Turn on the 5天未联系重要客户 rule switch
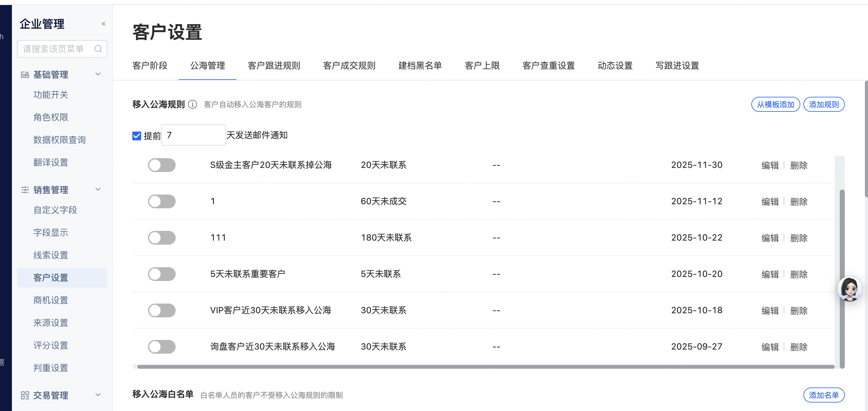This screenshot has width=868, height=411. click(x=162, y=274)
